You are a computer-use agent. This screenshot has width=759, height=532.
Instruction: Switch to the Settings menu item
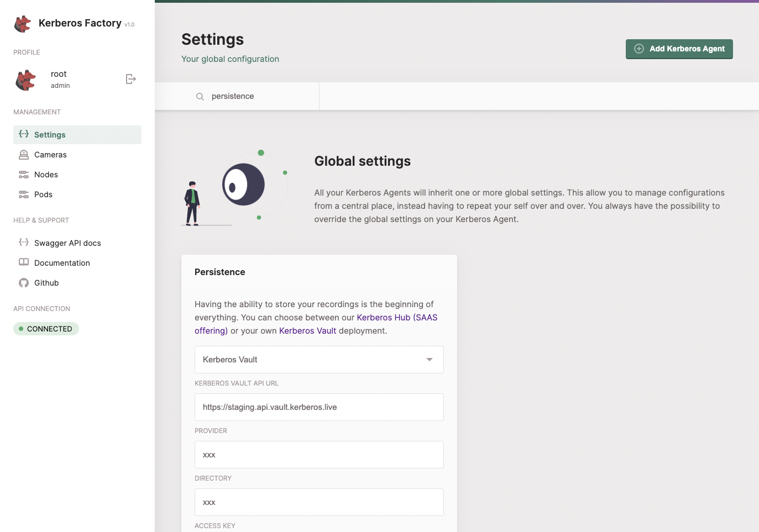coord(50,134)
